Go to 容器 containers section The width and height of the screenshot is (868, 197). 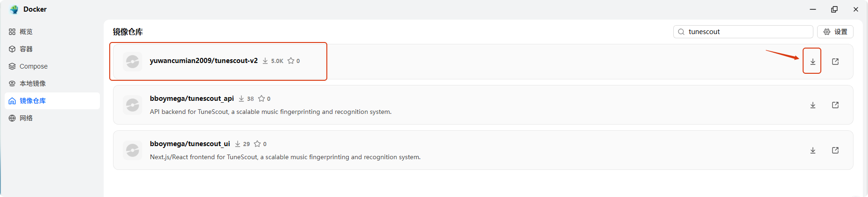(26, 49)
